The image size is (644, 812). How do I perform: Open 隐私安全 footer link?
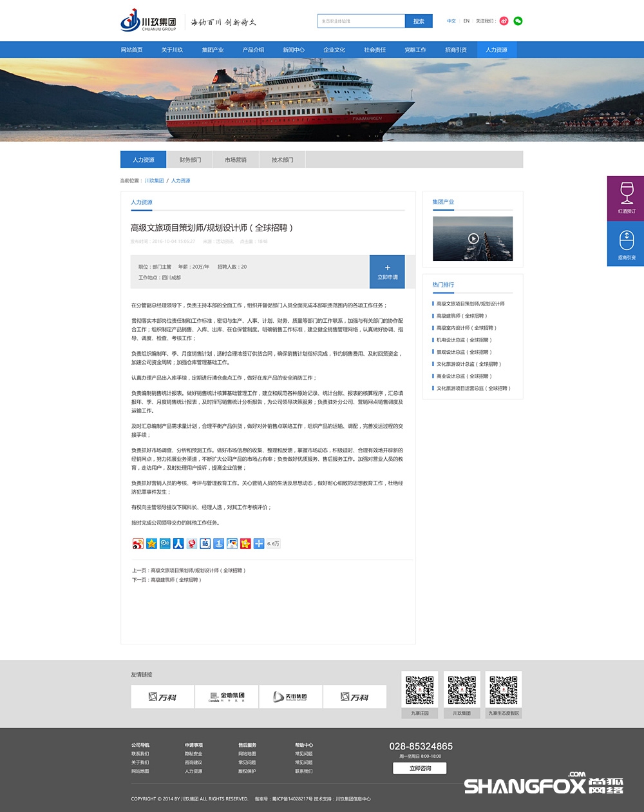pyautogui.click(x=193, y=754)
